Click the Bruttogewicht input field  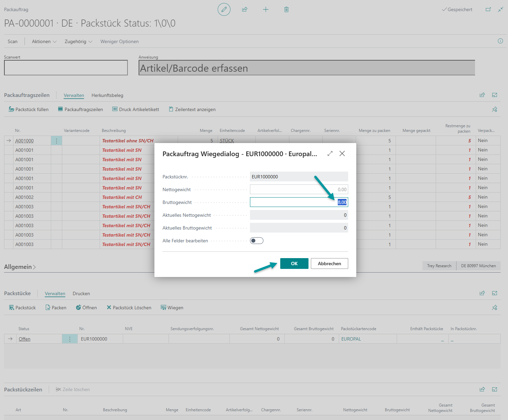[x=298, y=202]
